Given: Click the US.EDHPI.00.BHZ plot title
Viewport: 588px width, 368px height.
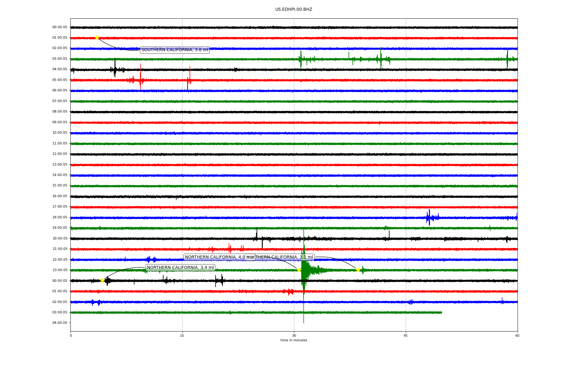Looking at the screenshot, I should pyautogui.click(x=293, y=10).
